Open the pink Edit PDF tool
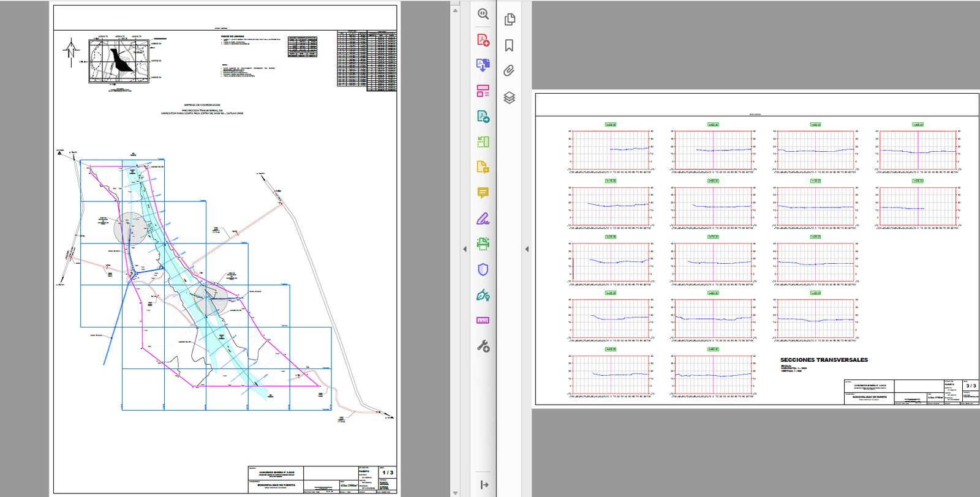 [x=483, y=91]
